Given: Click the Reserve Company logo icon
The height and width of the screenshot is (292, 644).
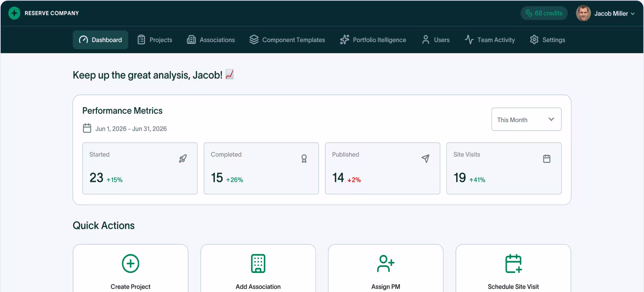Looking at the screenshot, I should [x=14, y=13].
